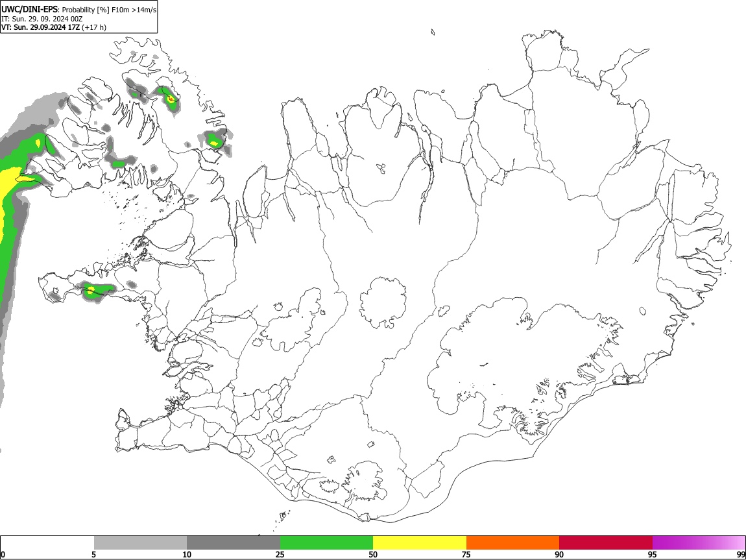Click the light gray 5-10% legend swatch
Image resolution: width=746 pixels, height=560 pixels.
point(140,542)
